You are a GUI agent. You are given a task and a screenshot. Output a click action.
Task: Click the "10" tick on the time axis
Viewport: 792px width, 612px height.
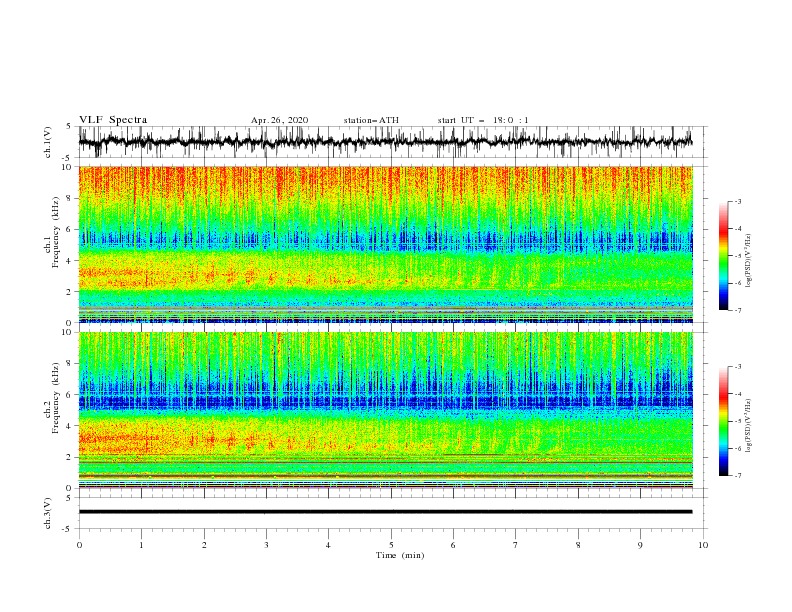pyautogui.click(x=703, y=545)
